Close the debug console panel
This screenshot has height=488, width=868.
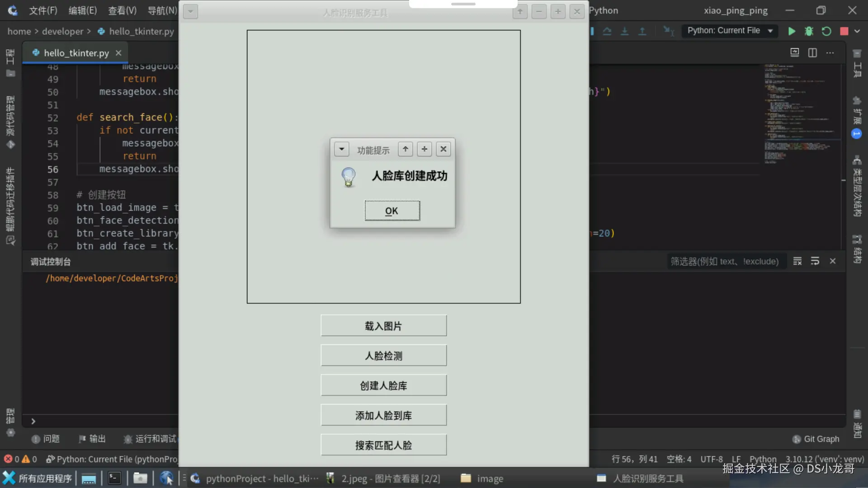[833, 261]
